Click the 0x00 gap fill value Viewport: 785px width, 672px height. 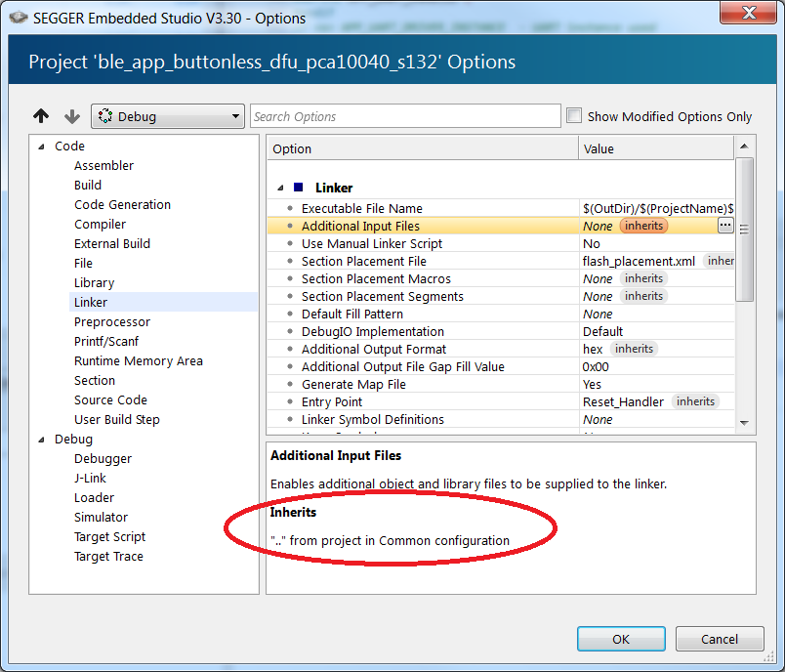596,366
